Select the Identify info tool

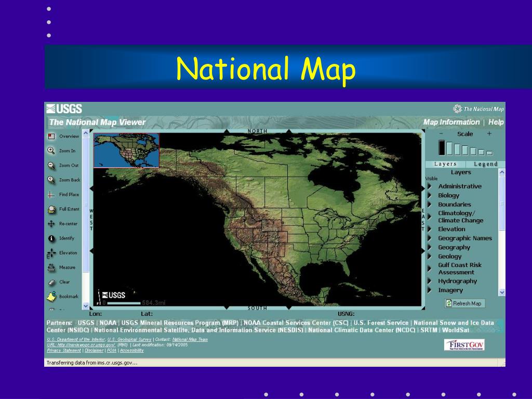coord(51,238)
